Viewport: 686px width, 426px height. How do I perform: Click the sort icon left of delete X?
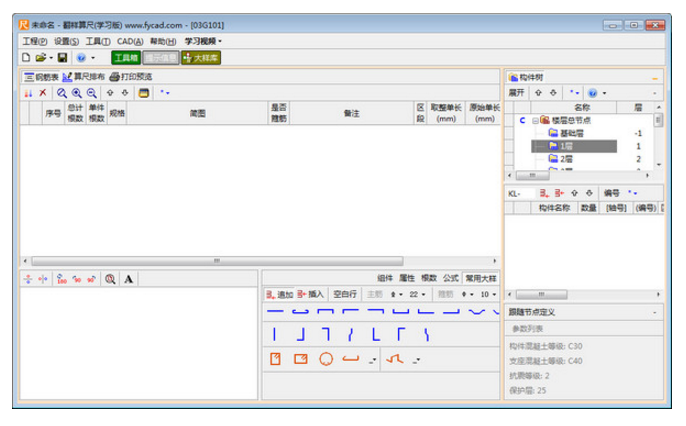click(x=28, y=93)
